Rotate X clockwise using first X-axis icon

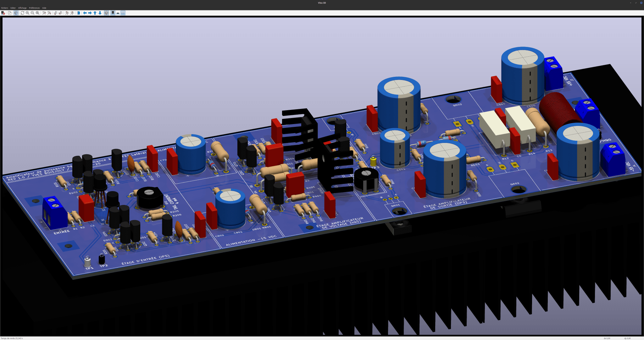click(x=44, y=13)
